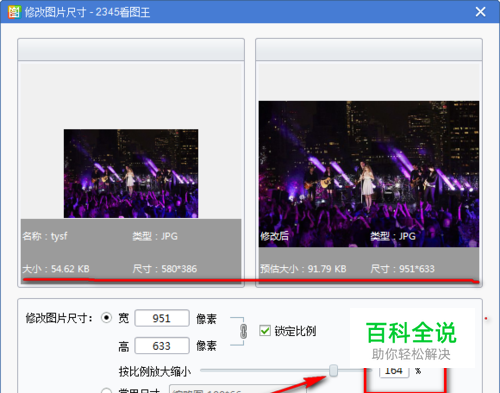Click the chain link aspect ratio icon

tap(244, 331)
